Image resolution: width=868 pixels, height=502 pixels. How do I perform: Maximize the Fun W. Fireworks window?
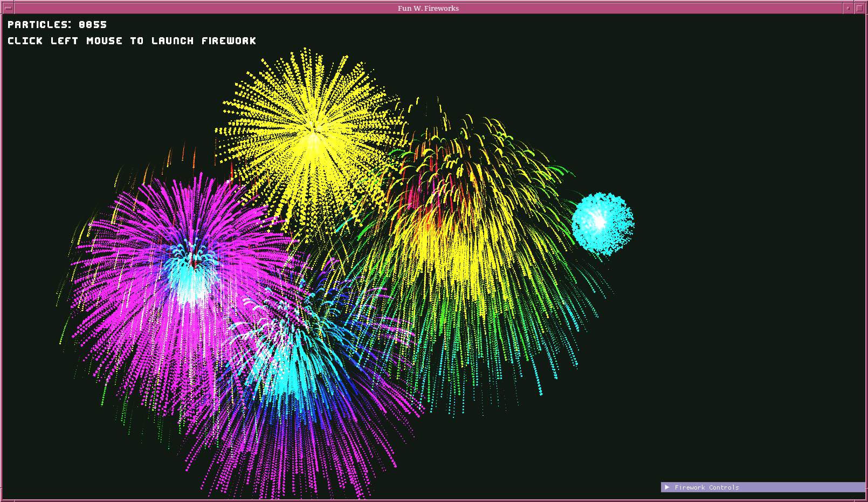(x=859, y=8)
